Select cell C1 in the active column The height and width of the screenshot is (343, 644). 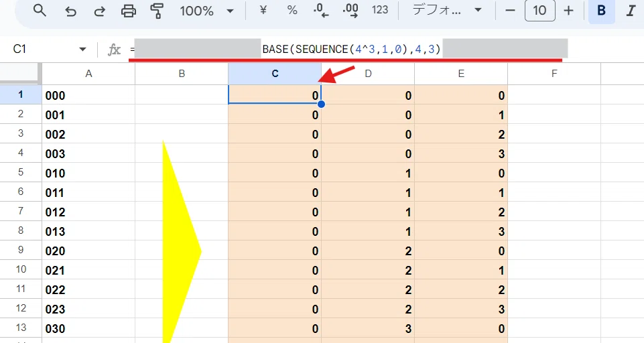coord(275,95)
